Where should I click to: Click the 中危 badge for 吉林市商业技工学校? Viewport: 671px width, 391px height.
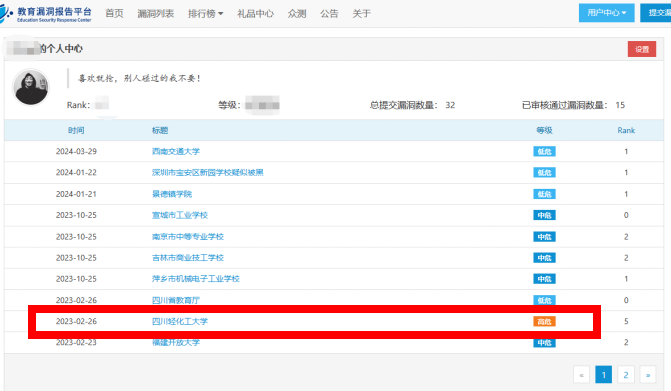coord(544,258)
